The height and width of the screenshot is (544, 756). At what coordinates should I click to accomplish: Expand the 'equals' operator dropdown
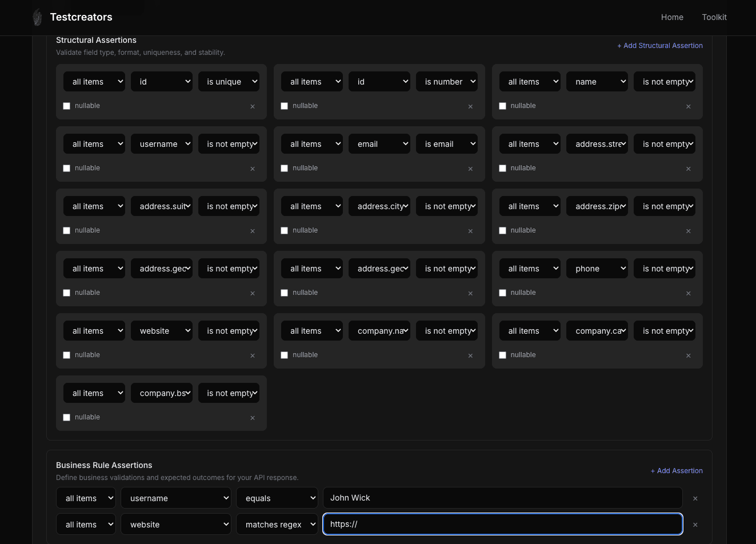point(277,498)
